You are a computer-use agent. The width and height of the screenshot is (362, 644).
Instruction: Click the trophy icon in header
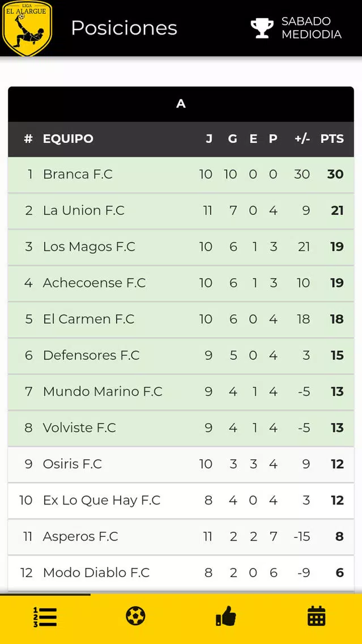point(262,28)
